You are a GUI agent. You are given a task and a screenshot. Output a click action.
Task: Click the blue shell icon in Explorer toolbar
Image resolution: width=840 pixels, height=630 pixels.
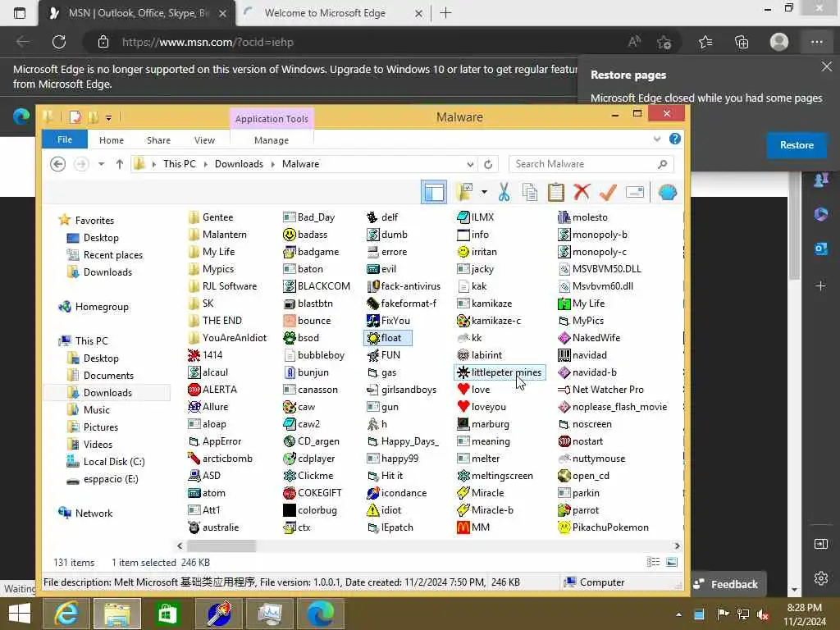(668, 192)
